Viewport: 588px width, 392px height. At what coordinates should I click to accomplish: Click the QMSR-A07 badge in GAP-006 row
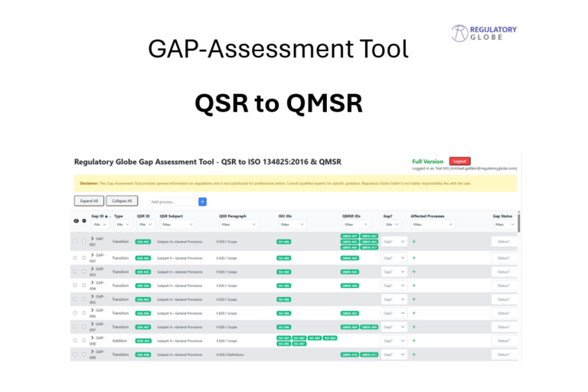[349, 313]
